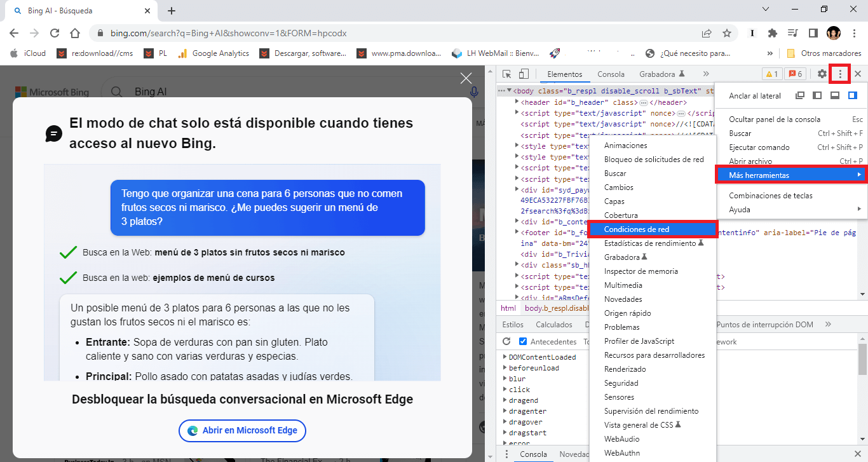Viewport: 868px width, 462px height.
Task: Open Chrome side panel icon
Action: coord(813,33)
